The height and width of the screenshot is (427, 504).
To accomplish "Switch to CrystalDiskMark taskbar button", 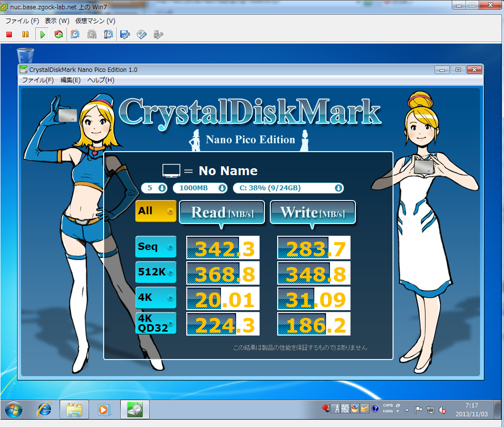I will (135, 410).
